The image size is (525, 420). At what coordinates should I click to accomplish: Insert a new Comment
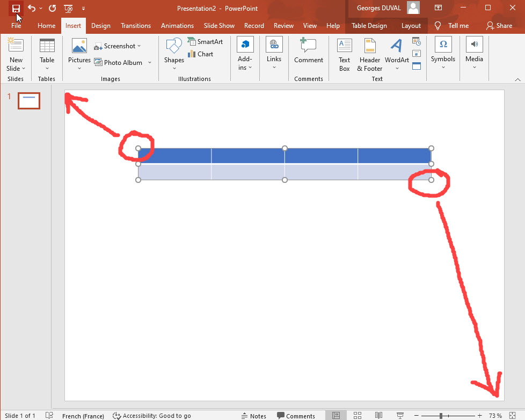[308, 50]
